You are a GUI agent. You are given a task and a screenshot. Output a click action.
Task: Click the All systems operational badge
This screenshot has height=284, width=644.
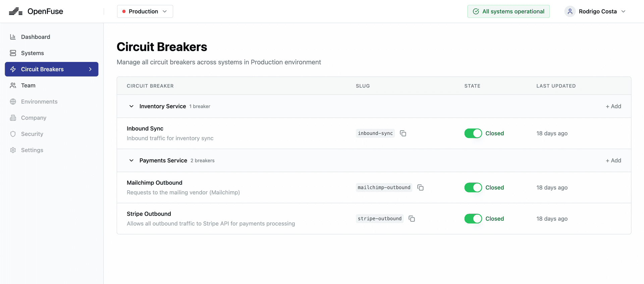(x=508, y=11)
